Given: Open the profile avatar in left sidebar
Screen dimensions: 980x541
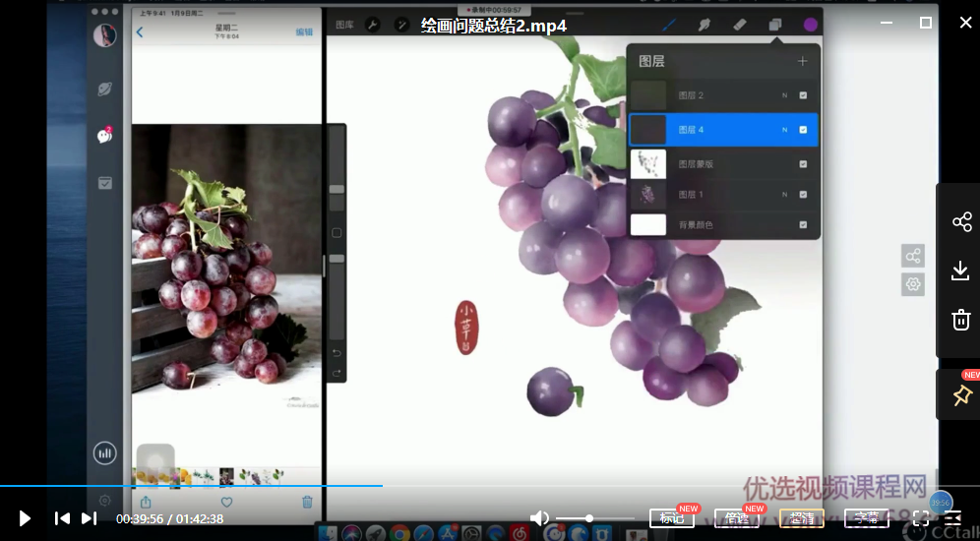Looking at the screenshot, I should coord(104,35).
